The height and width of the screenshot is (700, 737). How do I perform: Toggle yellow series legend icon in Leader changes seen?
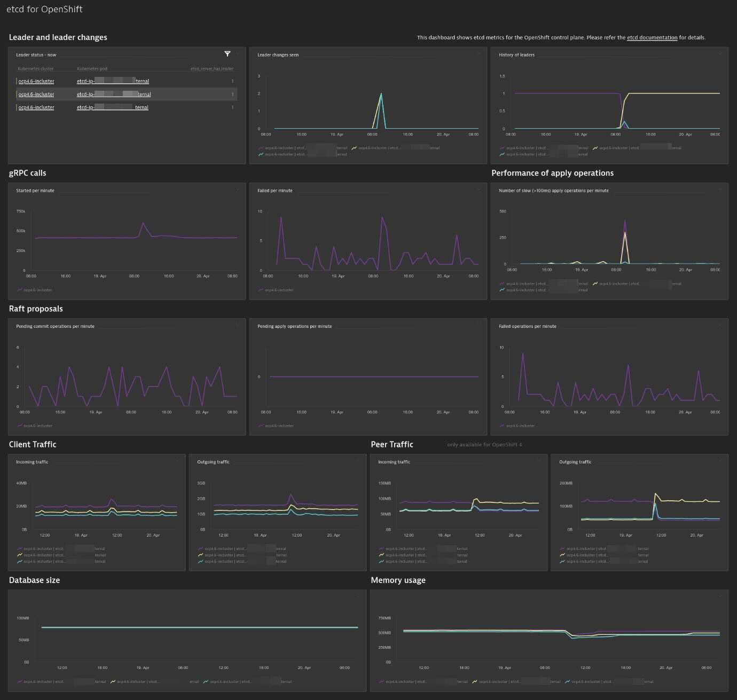(355, 148)
